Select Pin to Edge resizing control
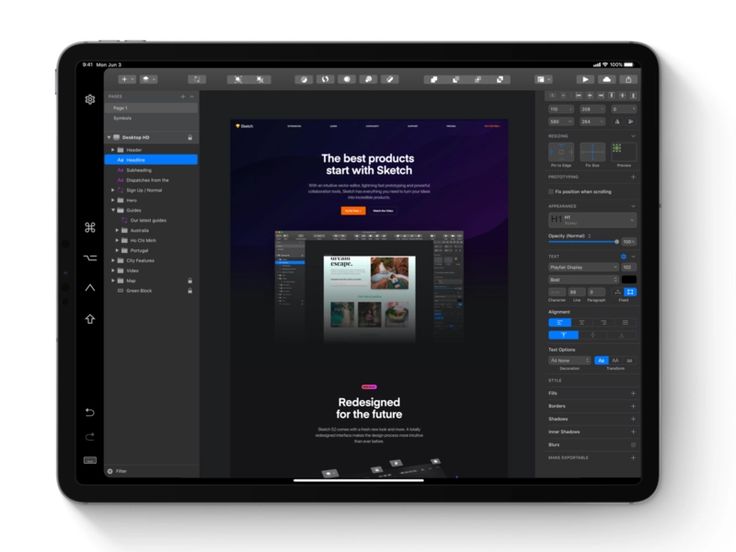736x552 pixels. 561,152
